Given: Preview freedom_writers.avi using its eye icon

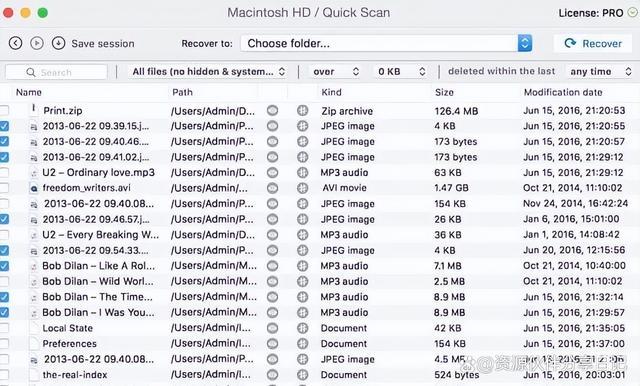Looking at the screenshot, I should [272, 188].
